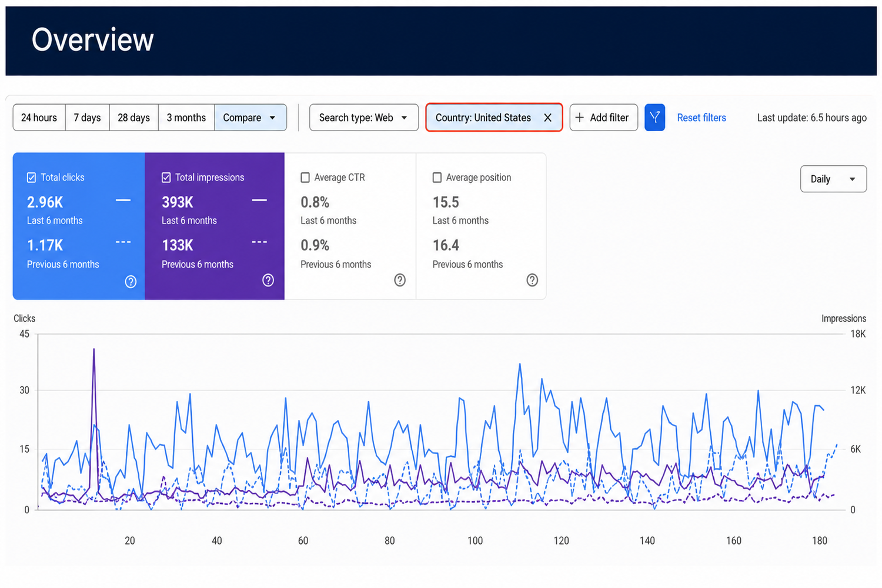
Task: Click the 1.17K previous clicks value
Action: (x=45, y=245)
